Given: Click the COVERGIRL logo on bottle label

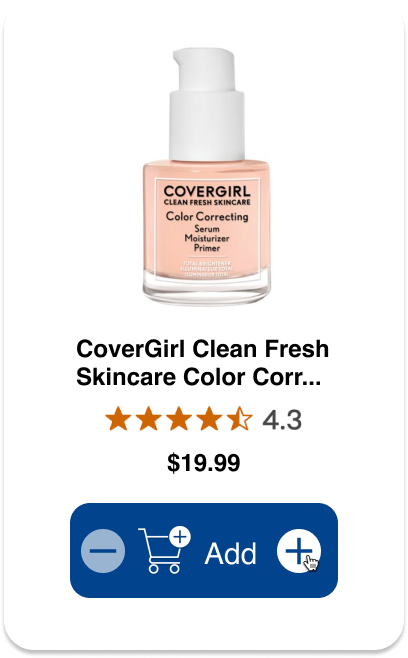Looking at the screenshot, I should click(207, 191).
